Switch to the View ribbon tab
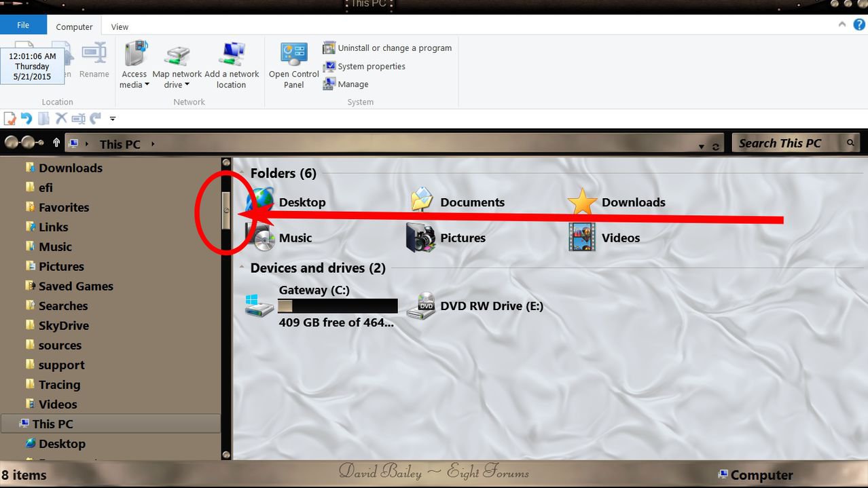 pos(120,26)
